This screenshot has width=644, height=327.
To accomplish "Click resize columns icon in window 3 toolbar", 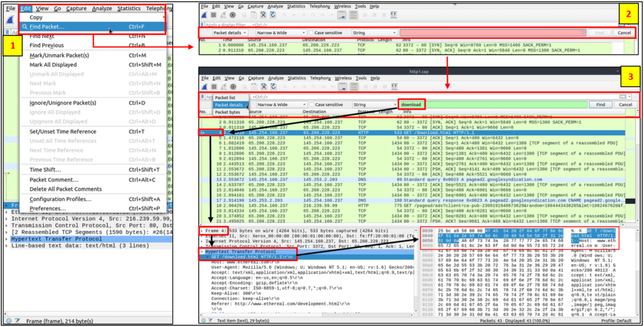I will pos(394,87).
